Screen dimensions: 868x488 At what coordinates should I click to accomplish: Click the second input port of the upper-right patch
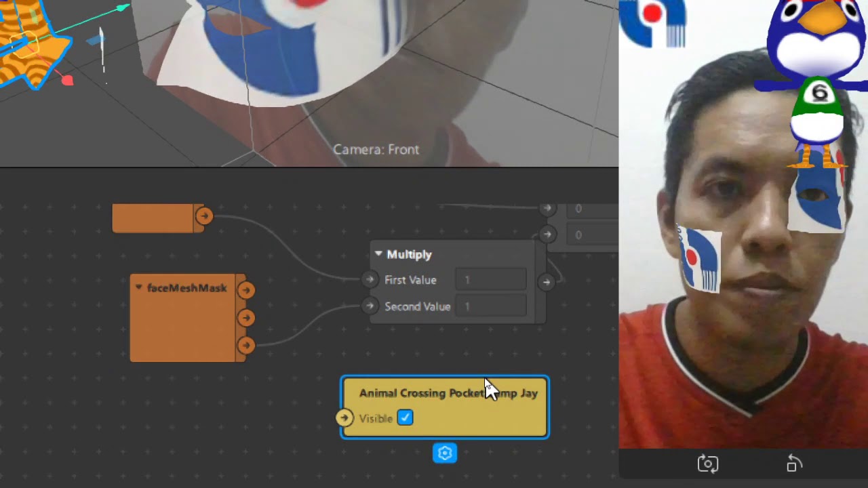[x=547, y=235]
